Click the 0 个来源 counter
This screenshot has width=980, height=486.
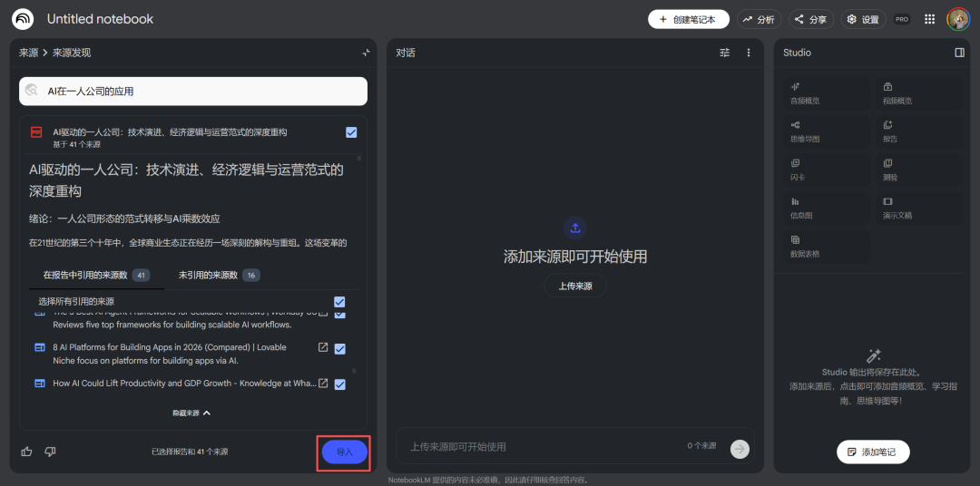(701, 446)
